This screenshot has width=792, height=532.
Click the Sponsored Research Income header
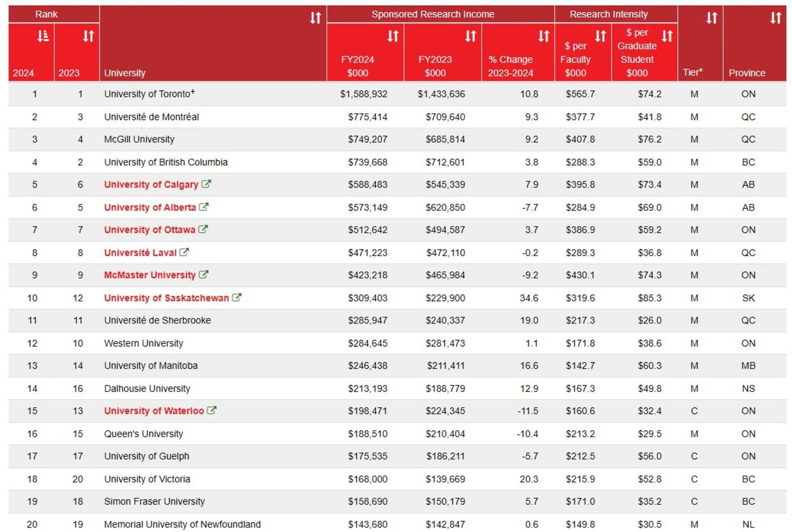click(432, 14)
